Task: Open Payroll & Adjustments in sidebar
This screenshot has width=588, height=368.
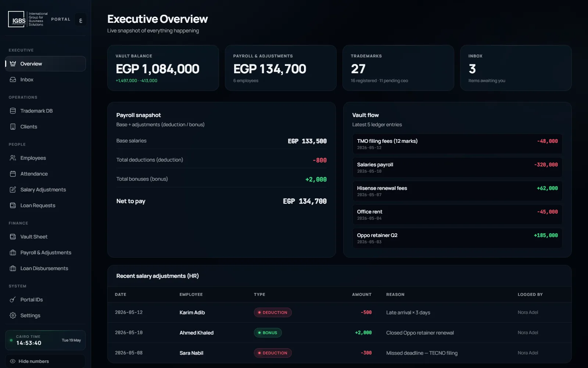Action: click(x=46, y=252)
